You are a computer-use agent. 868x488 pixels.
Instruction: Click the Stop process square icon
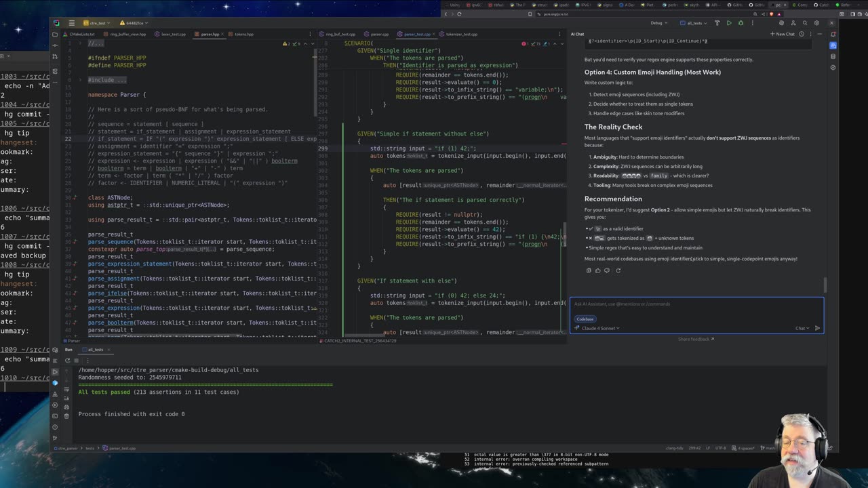coord(77,361)
